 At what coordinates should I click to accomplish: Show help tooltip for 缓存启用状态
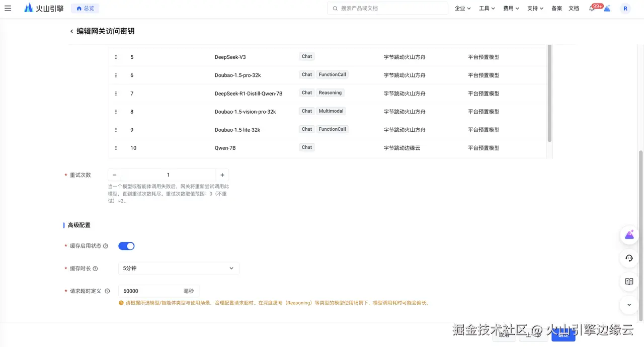(x=106, y=246)
